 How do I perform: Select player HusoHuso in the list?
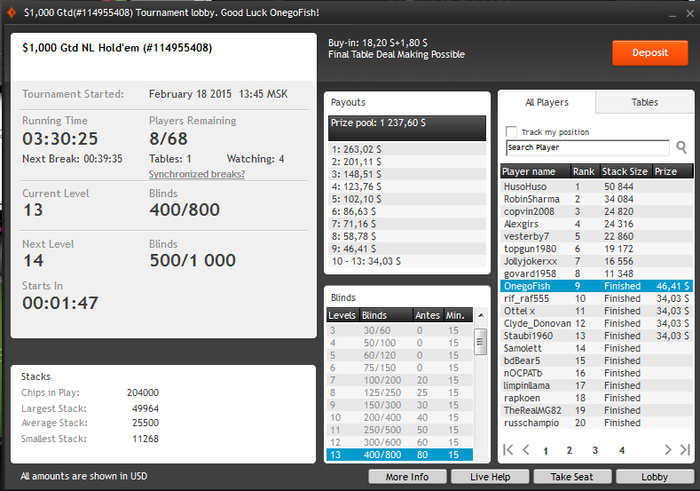point(596,187)
